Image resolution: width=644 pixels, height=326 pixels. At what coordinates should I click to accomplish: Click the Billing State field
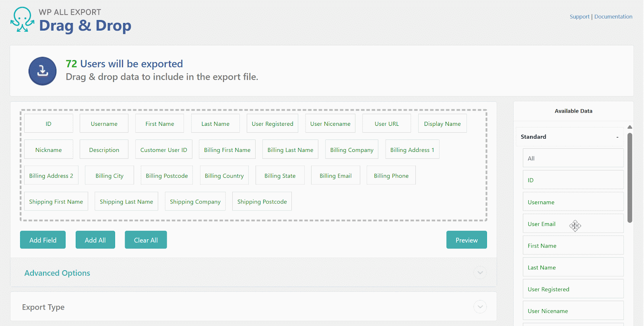[280, 175]
